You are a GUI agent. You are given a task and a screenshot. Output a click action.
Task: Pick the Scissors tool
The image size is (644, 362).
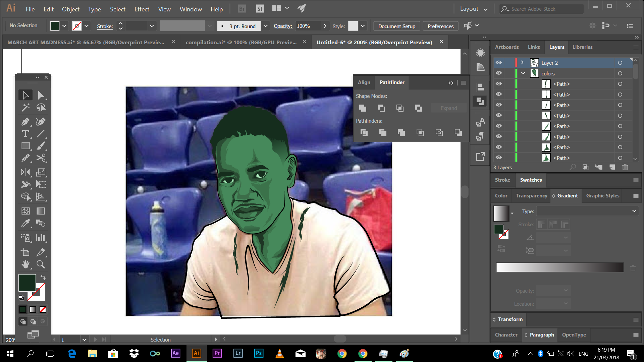[41, 158]
